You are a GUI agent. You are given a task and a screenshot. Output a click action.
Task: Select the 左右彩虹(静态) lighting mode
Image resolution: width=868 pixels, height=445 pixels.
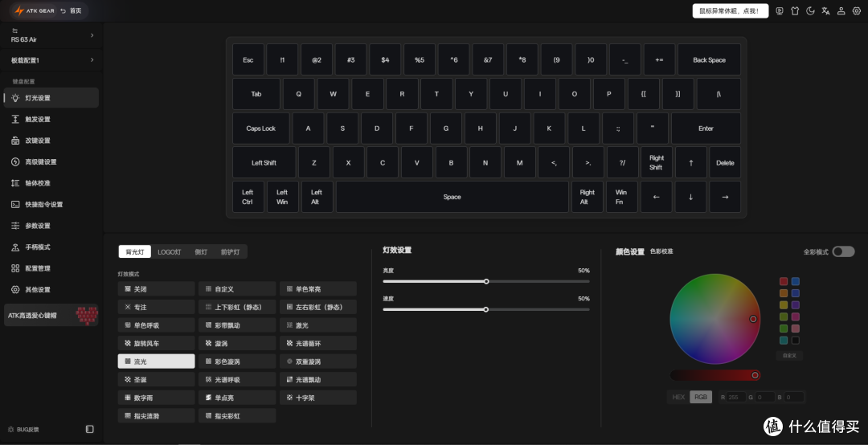317,307
